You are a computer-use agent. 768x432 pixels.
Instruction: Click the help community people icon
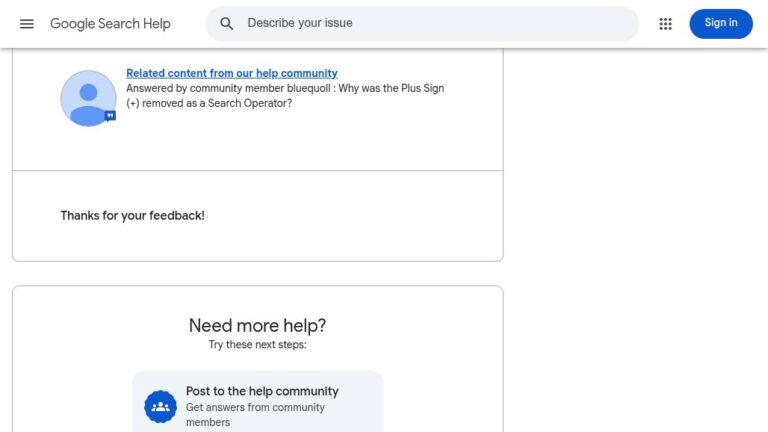161,407
